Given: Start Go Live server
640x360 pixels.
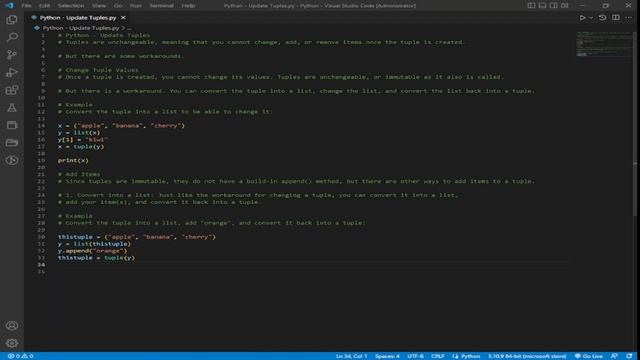Looking at the screenshot, I should point(589,356).
